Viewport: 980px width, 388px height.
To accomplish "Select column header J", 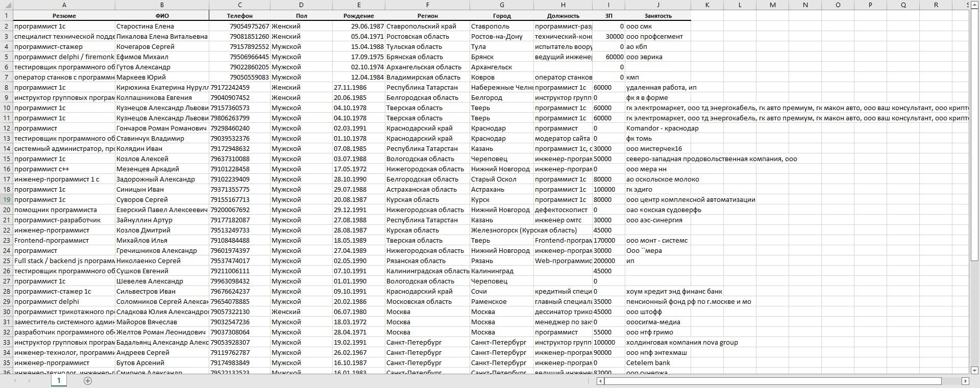I will click(x=658, y=5).
